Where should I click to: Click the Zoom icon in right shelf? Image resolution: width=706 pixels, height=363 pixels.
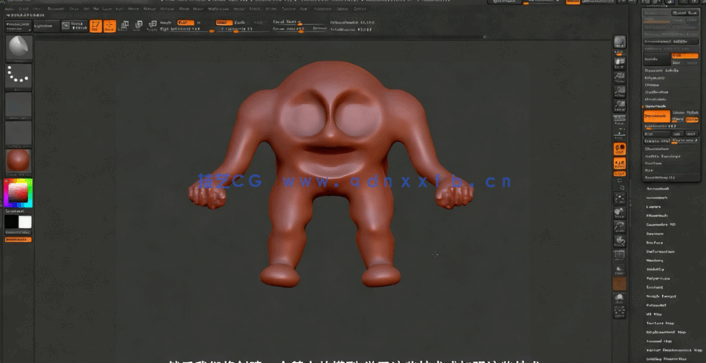point(620,77)
